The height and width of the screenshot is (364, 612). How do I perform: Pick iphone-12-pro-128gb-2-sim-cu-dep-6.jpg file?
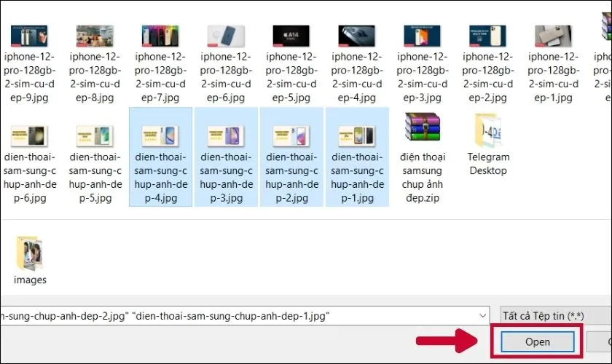(x=227, y=35)
